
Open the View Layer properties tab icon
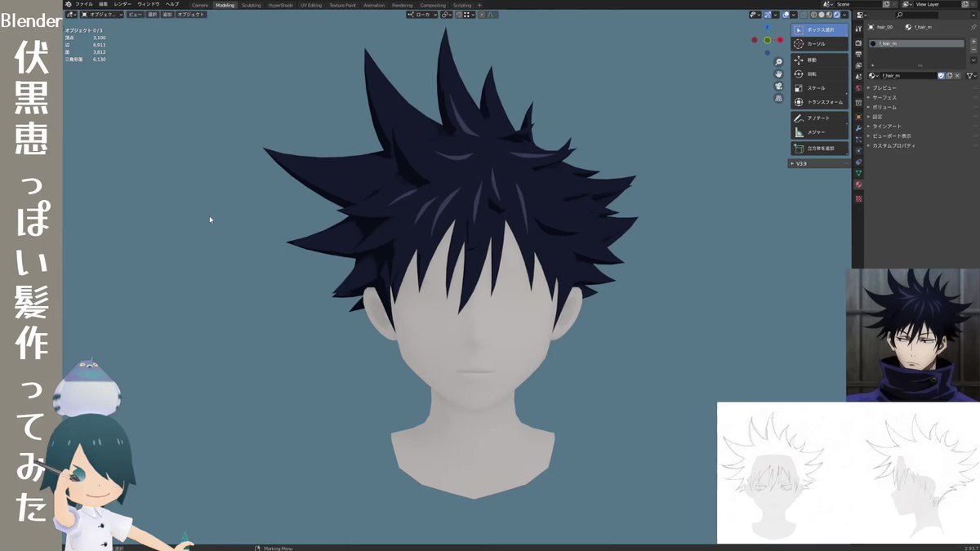point(858,65)
